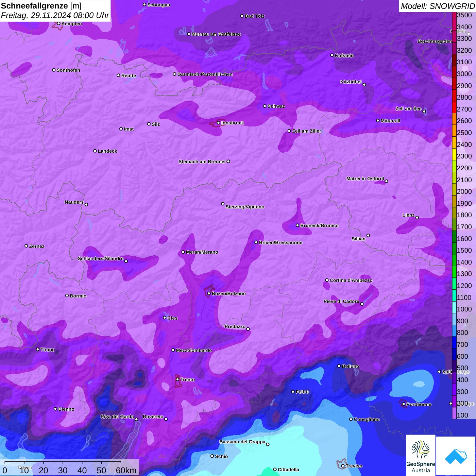The height and width of the screenshot is (476, 476).
Task: Select the Cortina d'Ampezzo marker dot
Action: [327, 280]
